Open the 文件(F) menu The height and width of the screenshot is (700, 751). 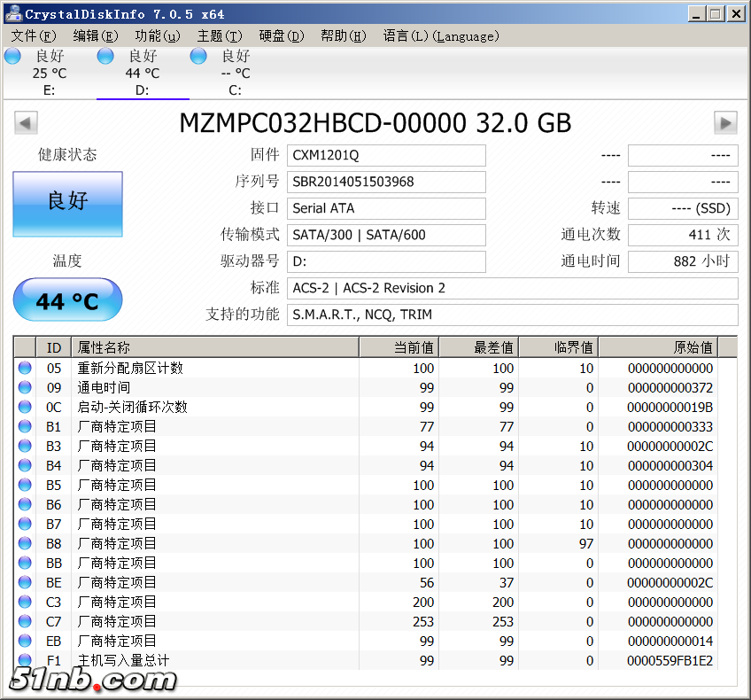point(34,36)
